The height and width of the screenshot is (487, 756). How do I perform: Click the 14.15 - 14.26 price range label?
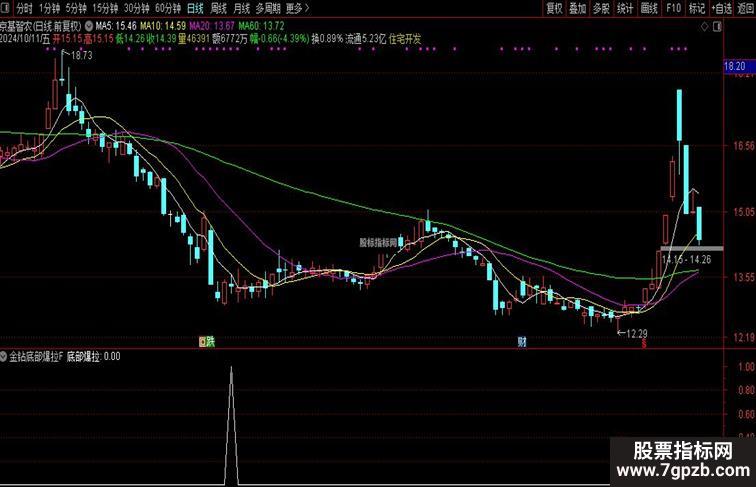pyautogui.click(x=687, y=259)
